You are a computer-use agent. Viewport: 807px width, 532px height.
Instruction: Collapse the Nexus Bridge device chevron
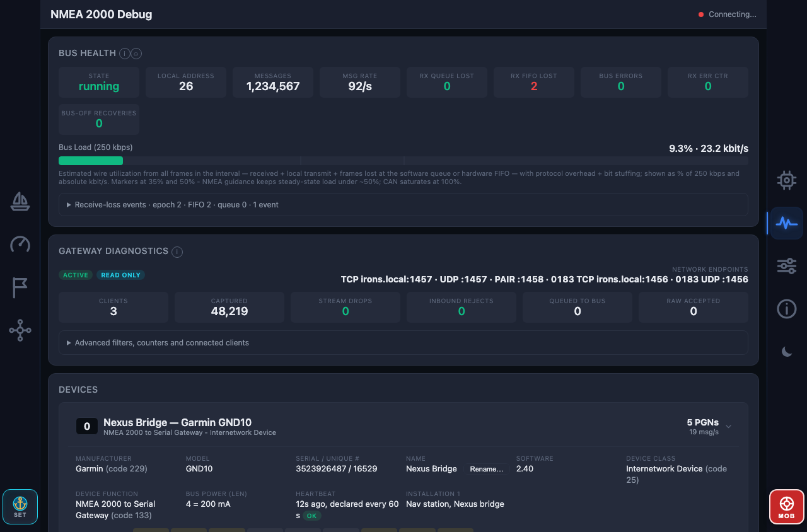pos(728,427)
